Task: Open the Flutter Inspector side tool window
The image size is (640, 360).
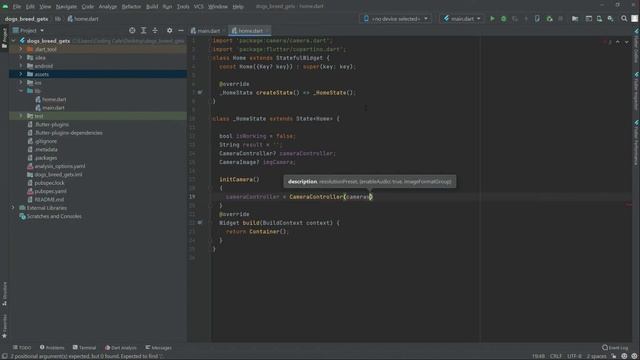Action: (x=636, y=91)
